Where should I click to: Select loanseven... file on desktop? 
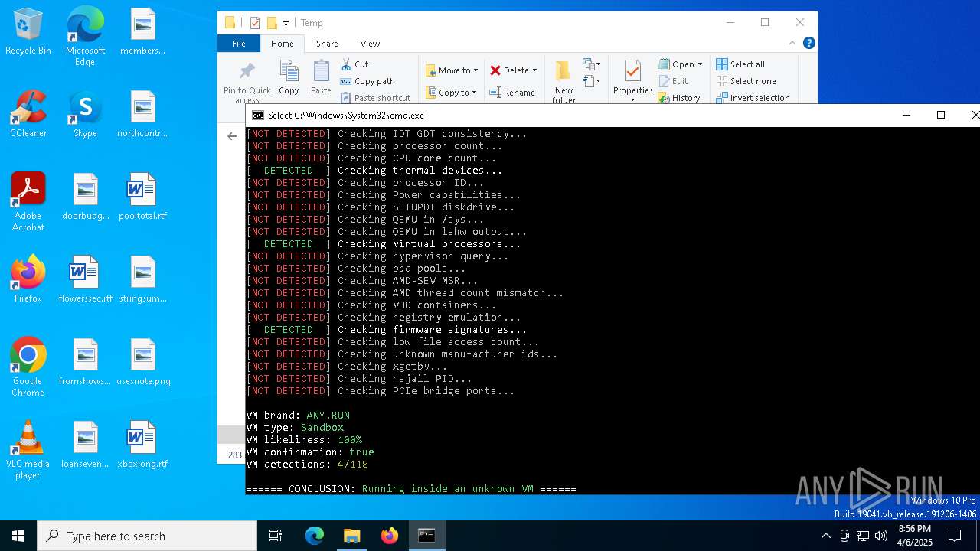(85, 445)
